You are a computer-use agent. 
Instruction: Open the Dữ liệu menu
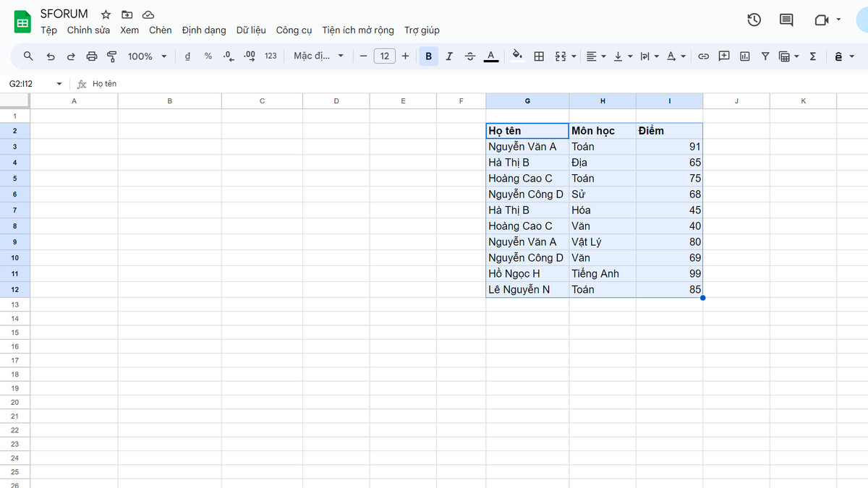[251, 30]
